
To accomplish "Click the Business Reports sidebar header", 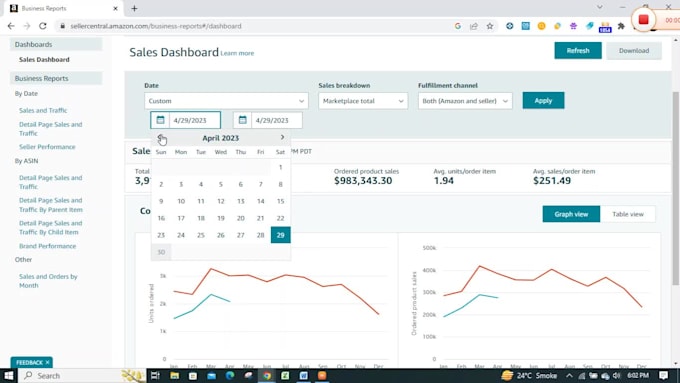I will click(x=56, y=78).
